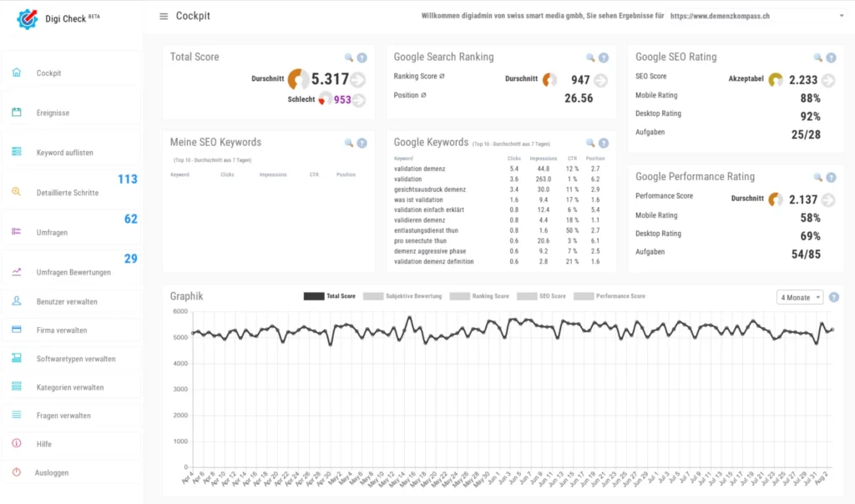The image size is (855, 504).
Task: Open the 4 Monate time range dropdown
Action: click(x=800, y=297)
